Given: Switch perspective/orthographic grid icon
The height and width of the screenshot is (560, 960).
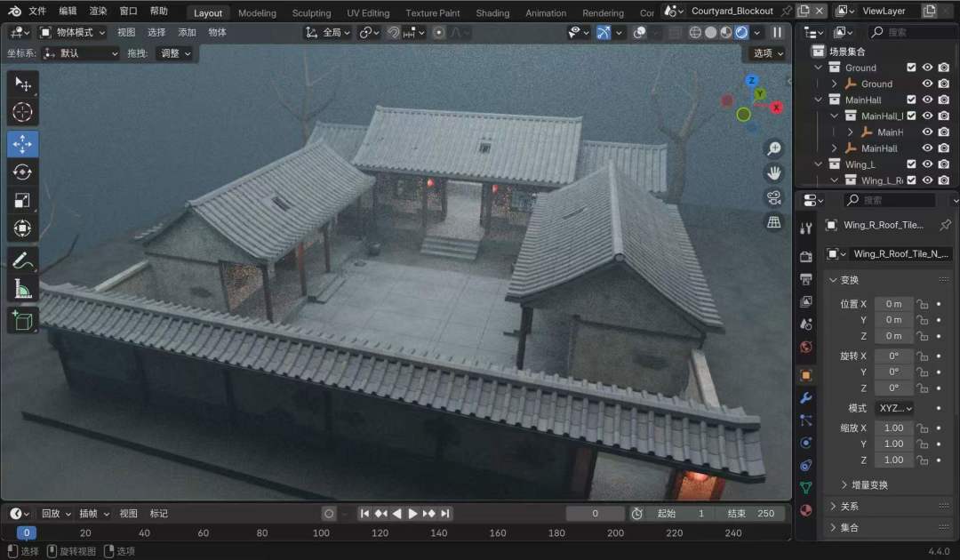Looking at the screenshot, I should pyautogui.click(x=774, y=222).
